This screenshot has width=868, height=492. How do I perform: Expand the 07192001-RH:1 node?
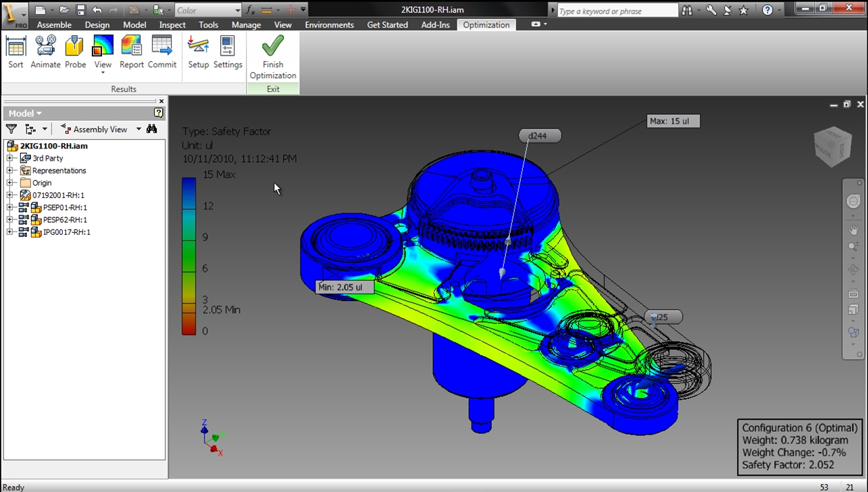click(x=10, y=195)
